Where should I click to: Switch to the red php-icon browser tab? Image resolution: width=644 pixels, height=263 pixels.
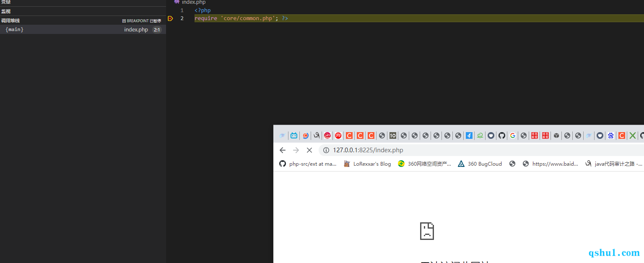click(338, 135)
